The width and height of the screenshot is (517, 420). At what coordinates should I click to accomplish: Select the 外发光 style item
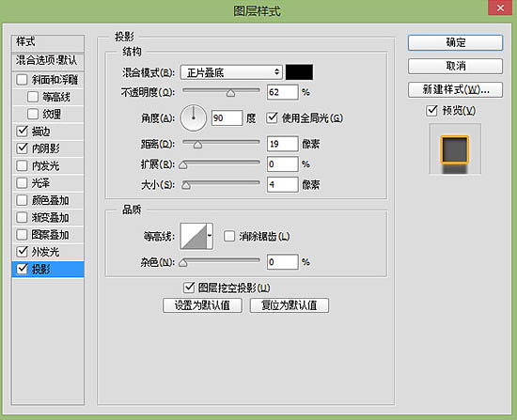point(48,252)
